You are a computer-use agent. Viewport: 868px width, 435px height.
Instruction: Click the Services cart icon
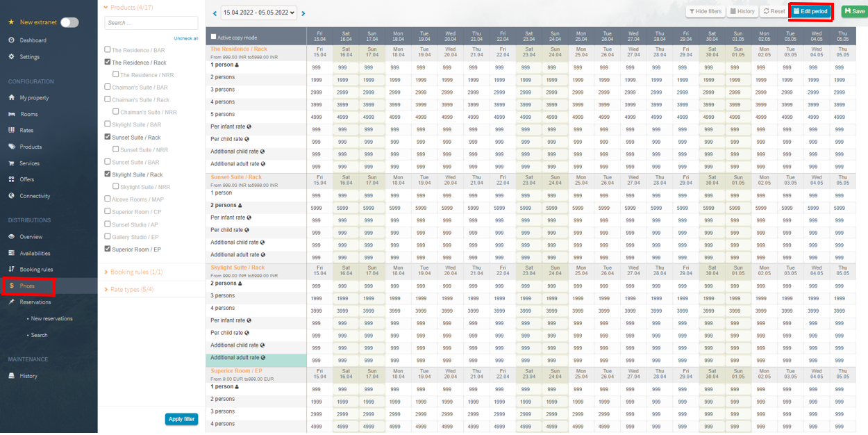(11, 163)
